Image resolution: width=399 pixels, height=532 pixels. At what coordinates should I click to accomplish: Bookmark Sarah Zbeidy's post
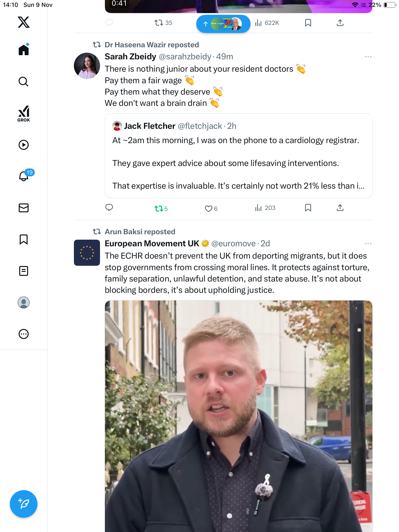[x=308, y=208]
